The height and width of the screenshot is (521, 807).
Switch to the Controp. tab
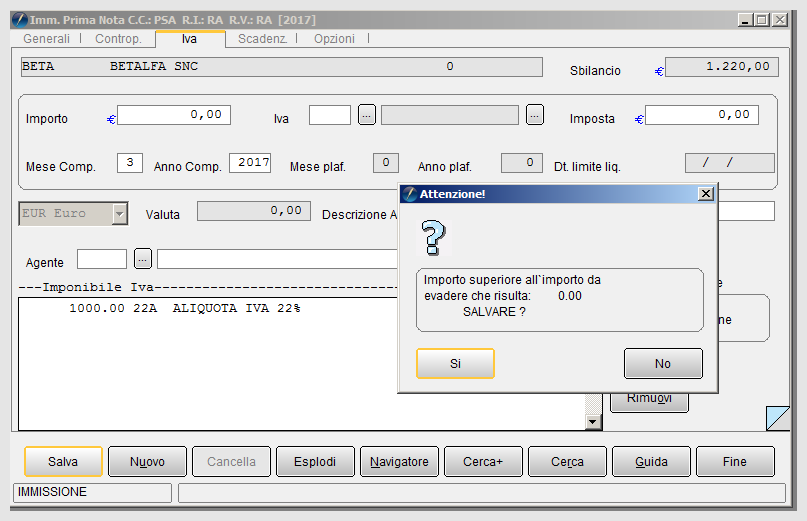(118, 39)
